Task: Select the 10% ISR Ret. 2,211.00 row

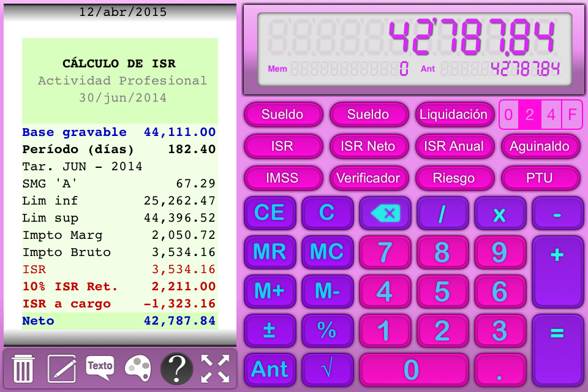Action: tap(119, 286)
